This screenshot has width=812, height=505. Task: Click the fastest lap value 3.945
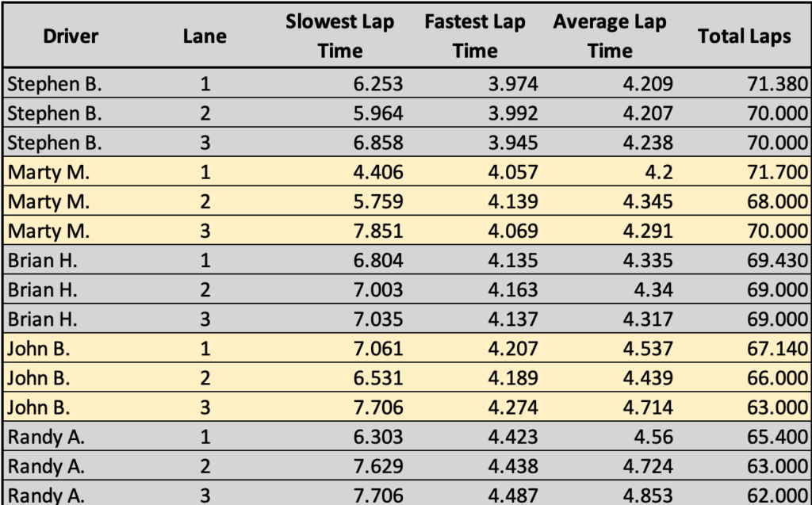511,143
